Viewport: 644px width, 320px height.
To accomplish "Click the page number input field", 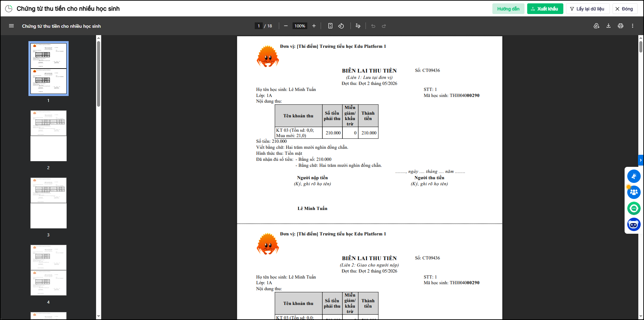I will [259, 26].
